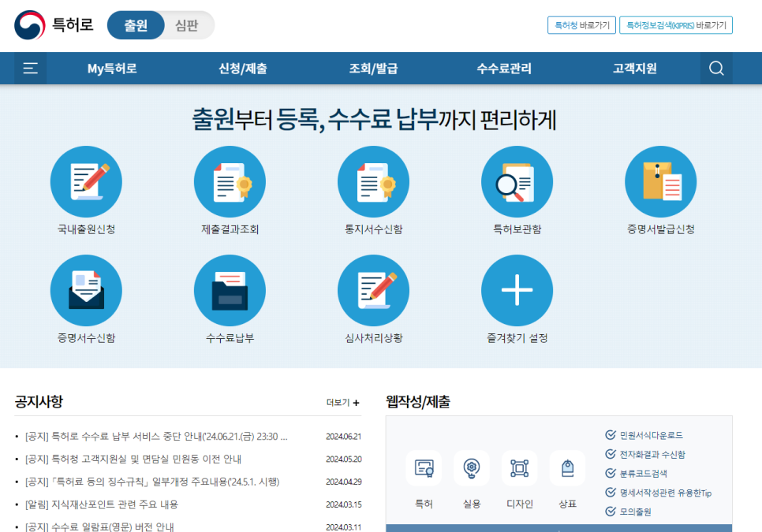Open 수수료납부 folder icon

click(x=230, y=291)
